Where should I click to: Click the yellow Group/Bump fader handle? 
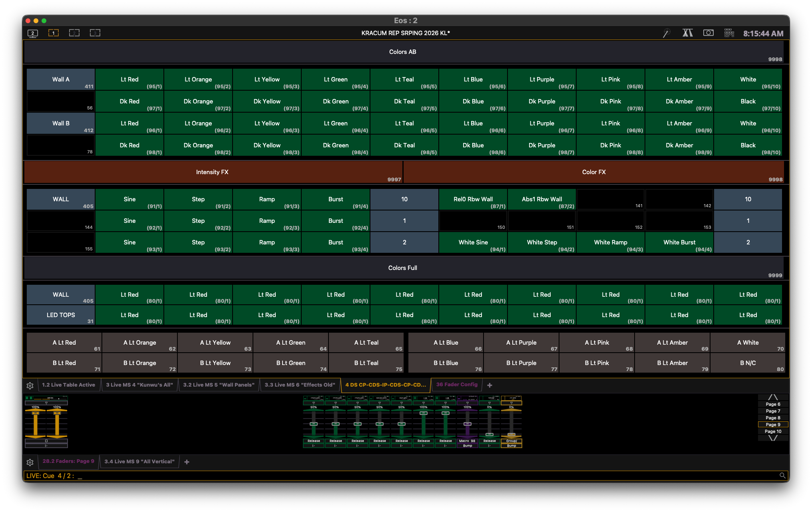(x=511, y=435)
